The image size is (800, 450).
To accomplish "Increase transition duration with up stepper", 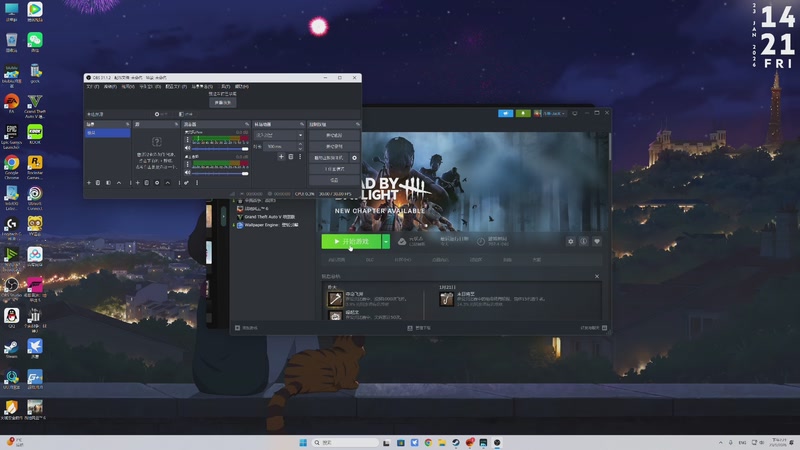I will pos(300,144).
